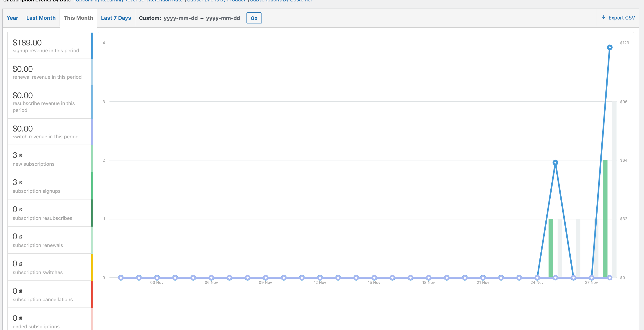The width and height of the screenshot is (644, 330).
Task: Open new subscriptions via external link icon
Action: pyautogui.click(x=21, y=155)
